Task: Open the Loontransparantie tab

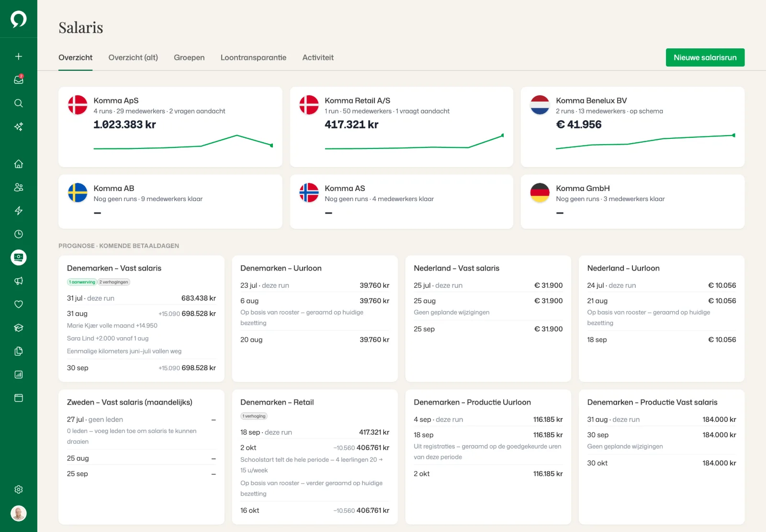Action: click(x=253, y=57)
